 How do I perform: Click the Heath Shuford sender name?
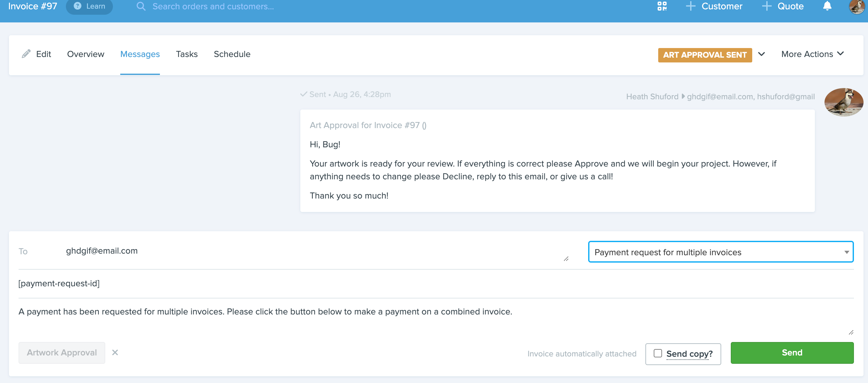tap(652, 96)
